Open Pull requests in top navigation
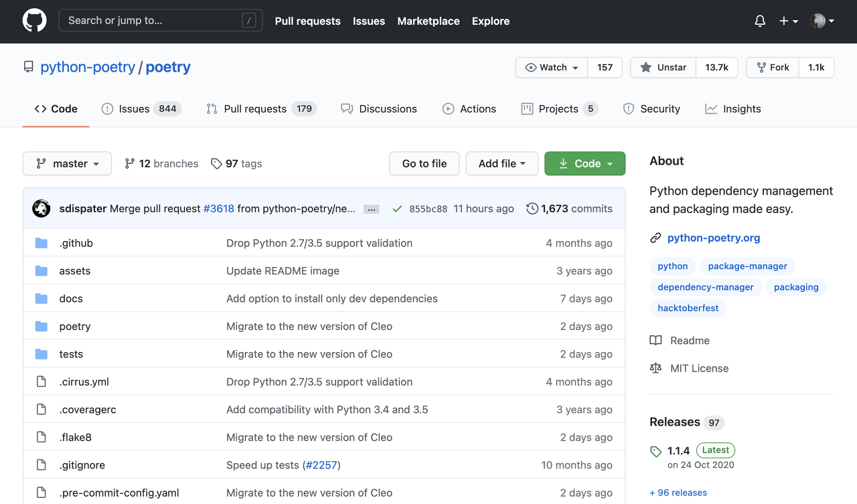 coord(308,21)
